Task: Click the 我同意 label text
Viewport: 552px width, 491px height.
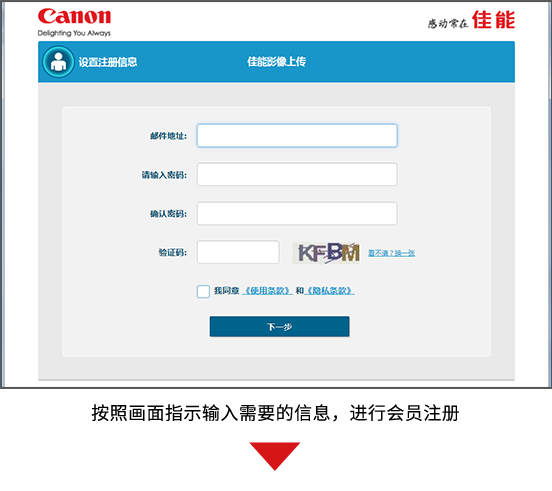Action: coord(227,291)
